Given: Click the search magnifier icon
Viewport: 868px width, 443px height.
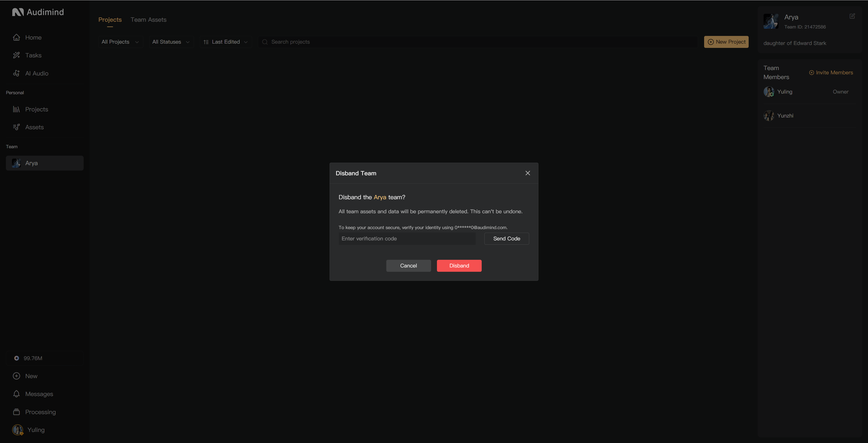Looking at the screenshot, I should 265,42.
